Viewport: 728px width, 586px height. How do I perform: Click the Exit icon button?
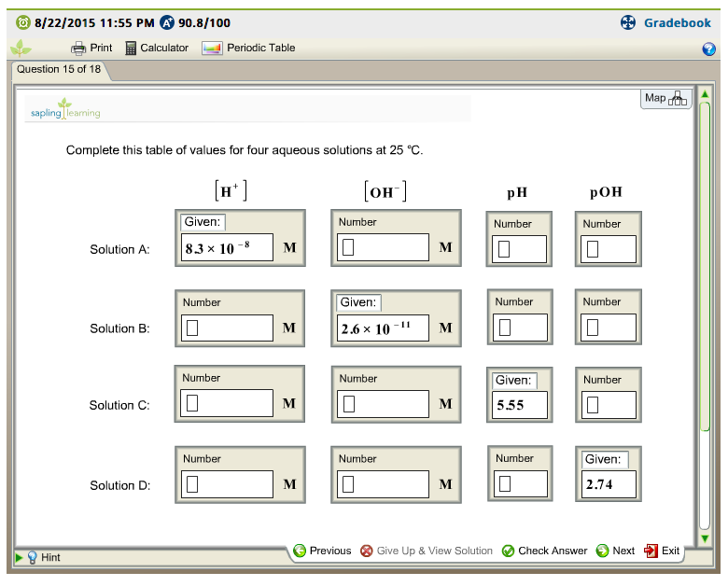[x=651, y=551]
